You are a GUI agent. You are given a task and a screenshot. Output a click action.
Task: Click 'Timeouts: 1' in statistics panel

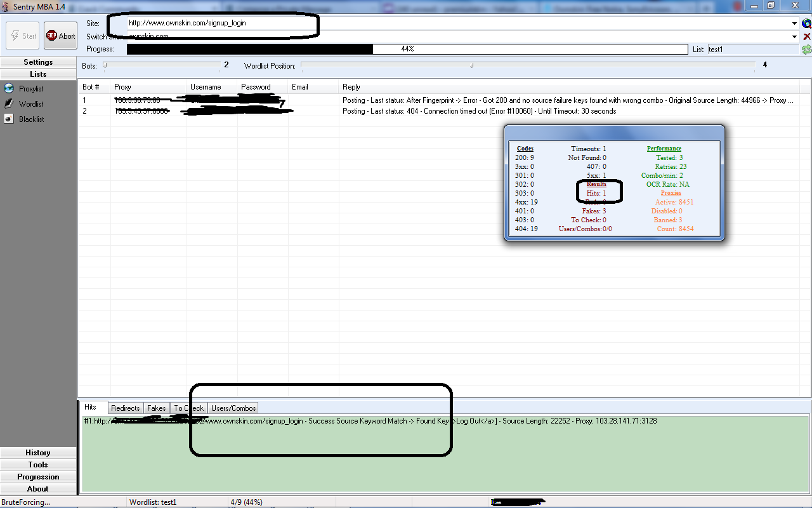589,149
